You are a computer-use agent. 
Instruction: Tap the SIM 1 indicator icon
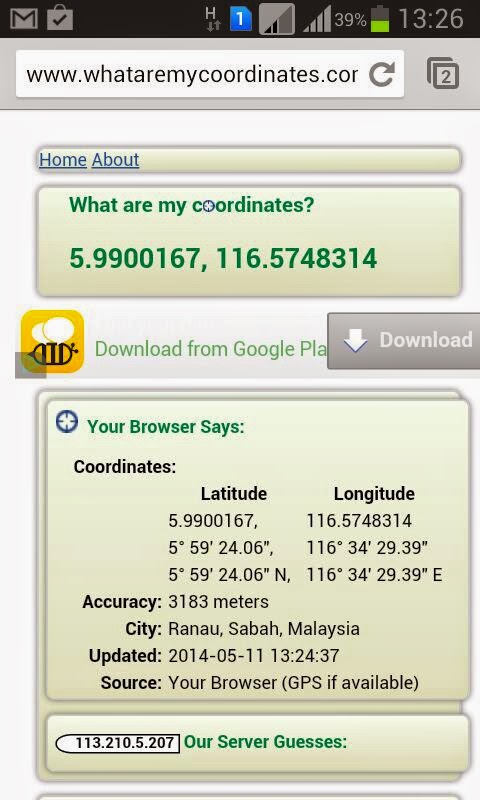tap(240, 19)
